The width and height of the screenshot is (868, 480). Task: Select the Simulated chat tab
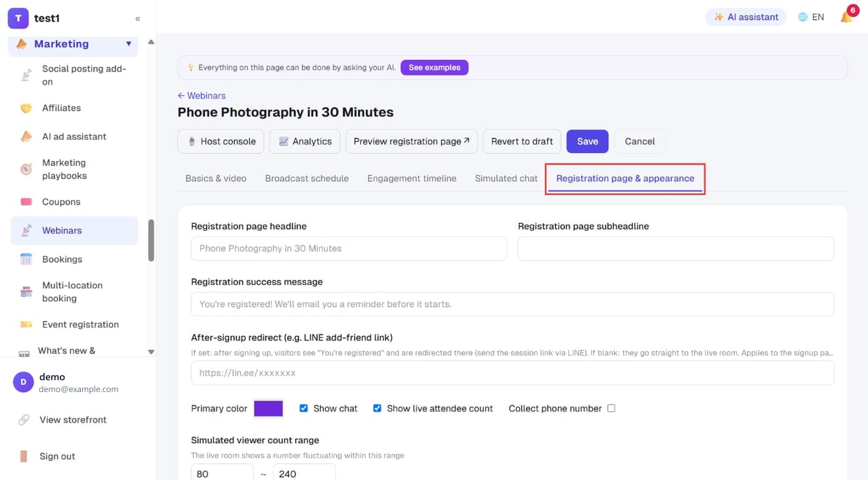pos(506,179)
